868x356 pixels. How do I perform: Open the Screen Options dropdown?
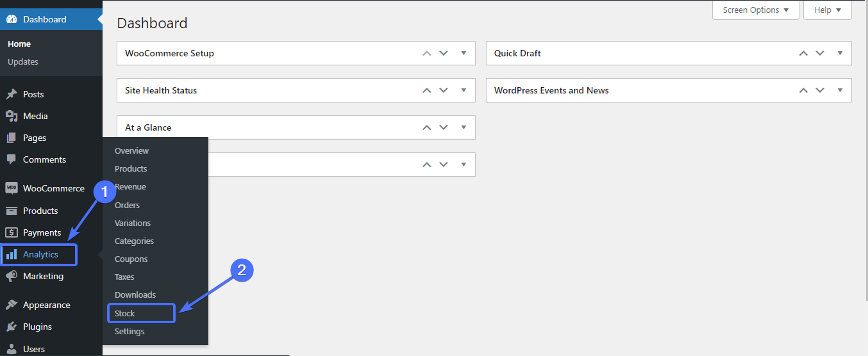click(755, 10)
